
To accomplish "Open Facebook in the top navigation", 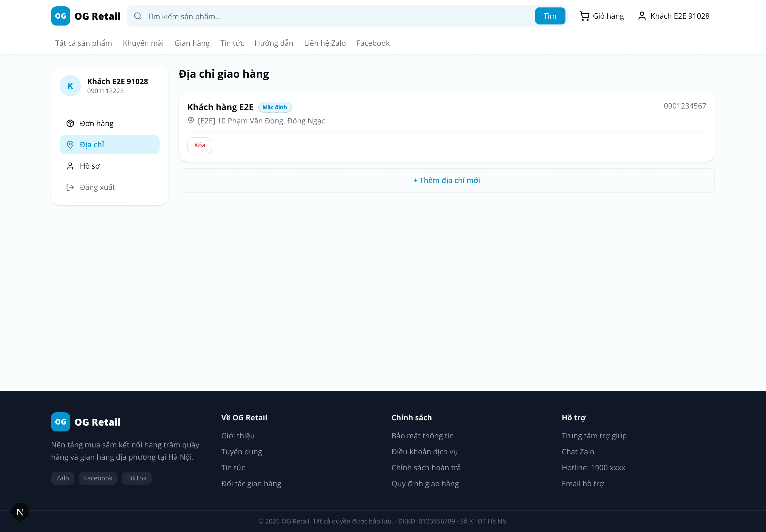I will point(373,43).
